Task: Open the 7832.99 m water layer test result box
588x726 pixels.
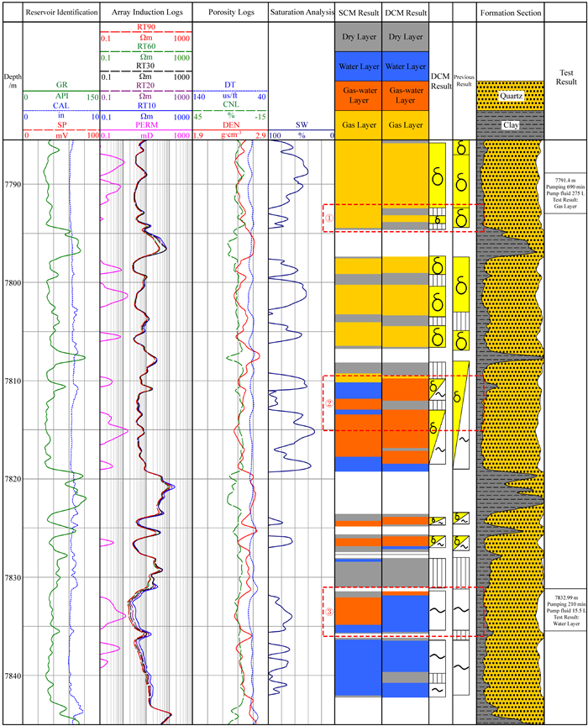Action: pos(559,608)
